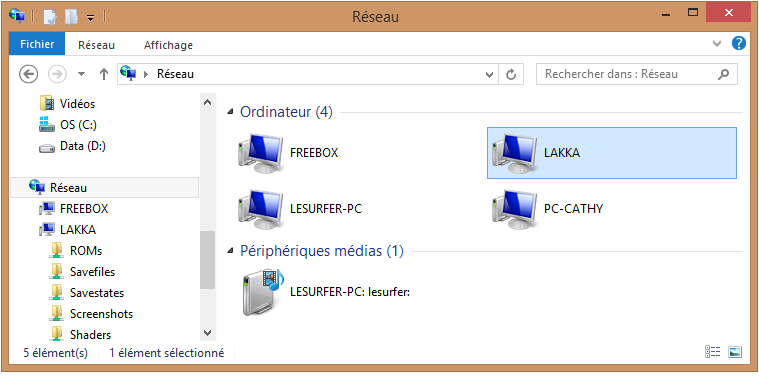759x379 pixels.
Task: Open the address bar history dropdown
Action: click(x=489, y=75)
